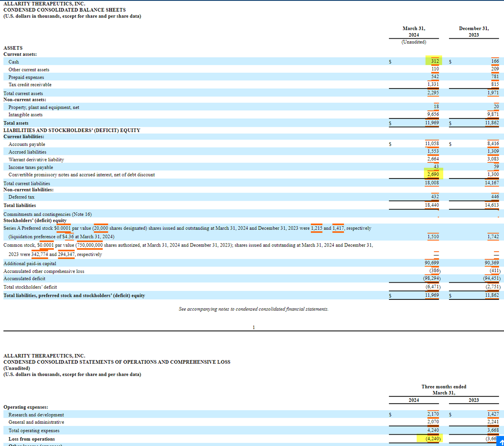Screen dimensions: 504x446
Task: Select Total operating expenses 2024 value 4,240
Action: 433,430
